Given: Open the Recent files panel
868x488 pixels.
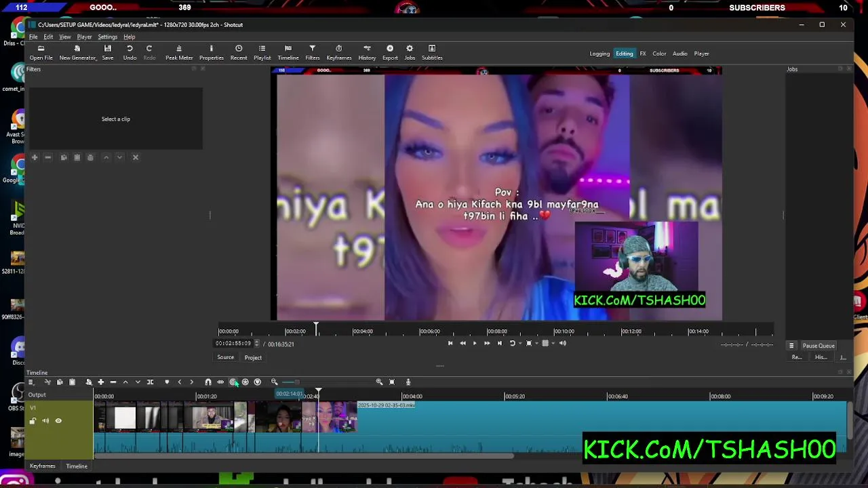Looking at the screenshot, I should point(239,52).
